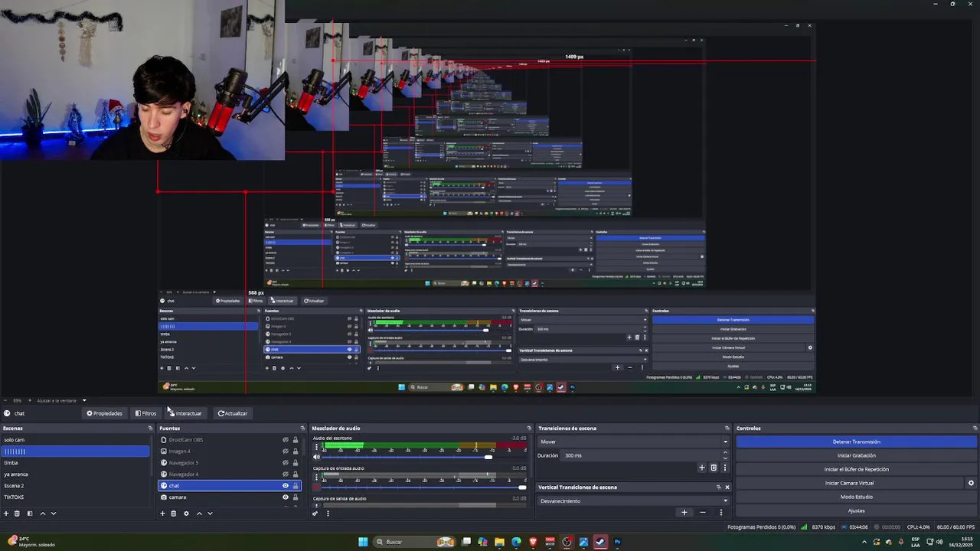Open Windows Start menu
Viewport: 980px width, 551px height.
click(363, 542)
